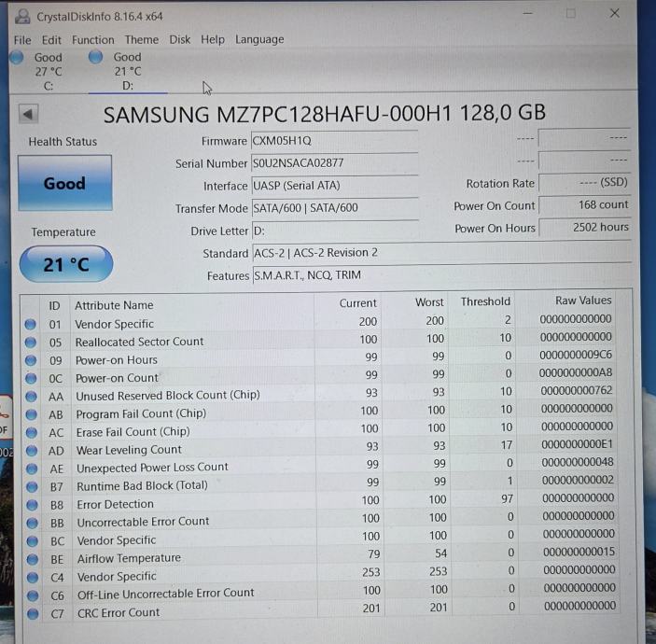Click Power On Count 168 field
Screen dimensions: 656x644
[584, 204]
